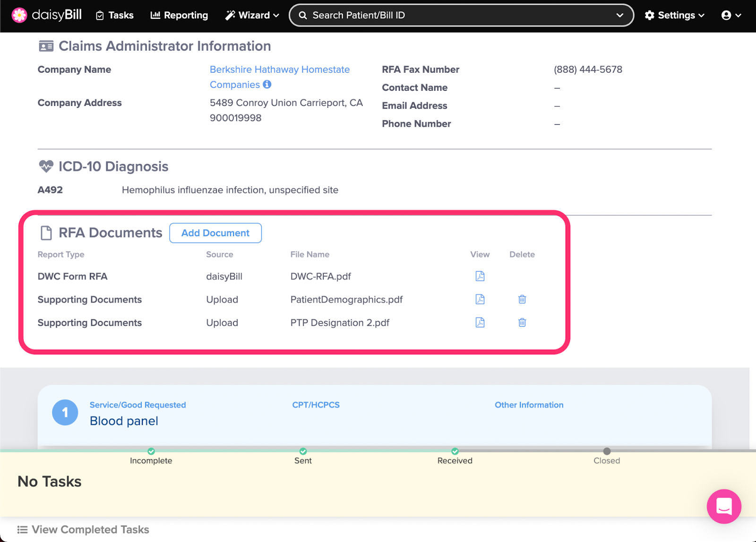Expand the search bar dropdown chevron
Viewport: 756px width, 542px height.
click(619, 15)
